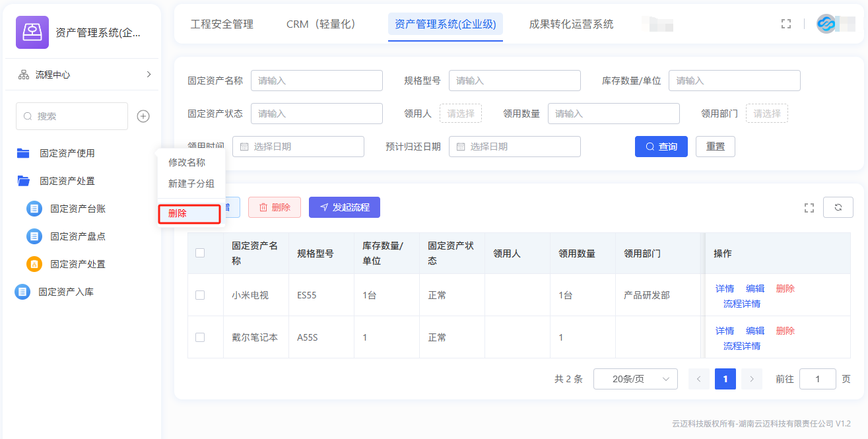Viewport: 868px width, 439px height.
Task: Expand the 流程中心 menu
Action: [84, 75]
